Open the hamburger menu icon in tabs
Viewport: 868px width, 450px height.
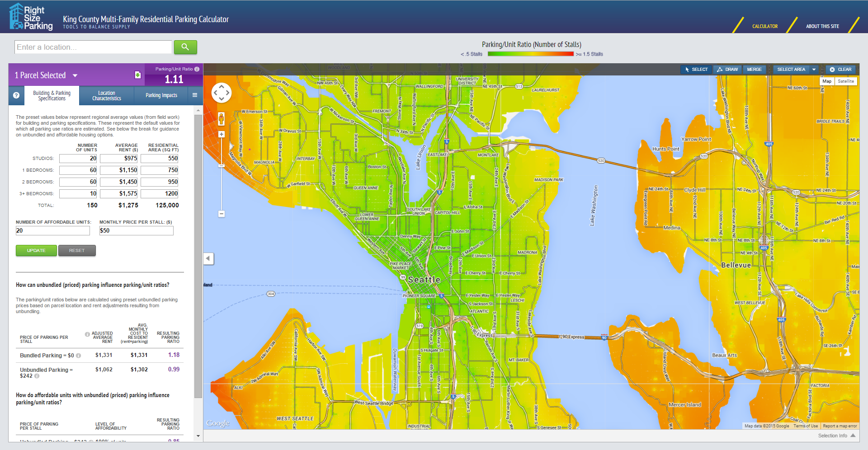click(x=195, y=95)
